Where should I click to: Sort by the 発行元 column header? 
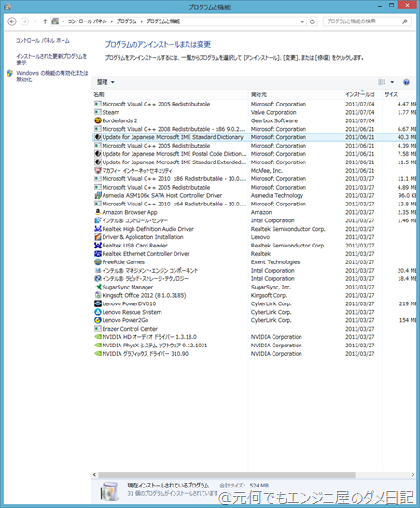click(296, 94)
